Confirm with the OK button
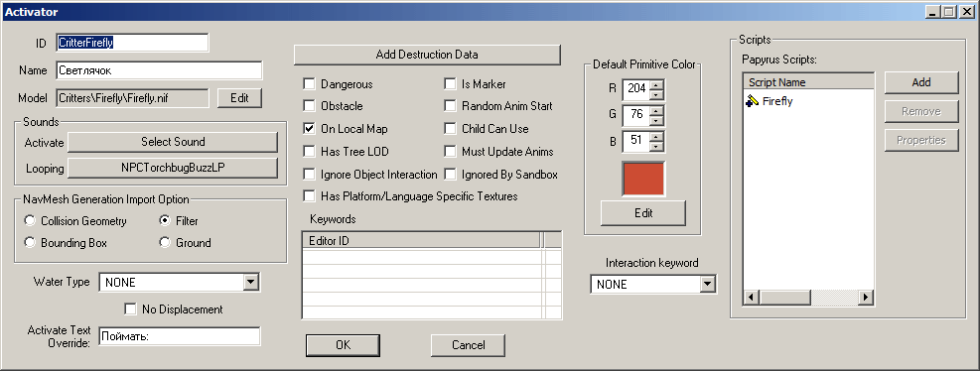 pyautogui.click(x=343, y=345)
